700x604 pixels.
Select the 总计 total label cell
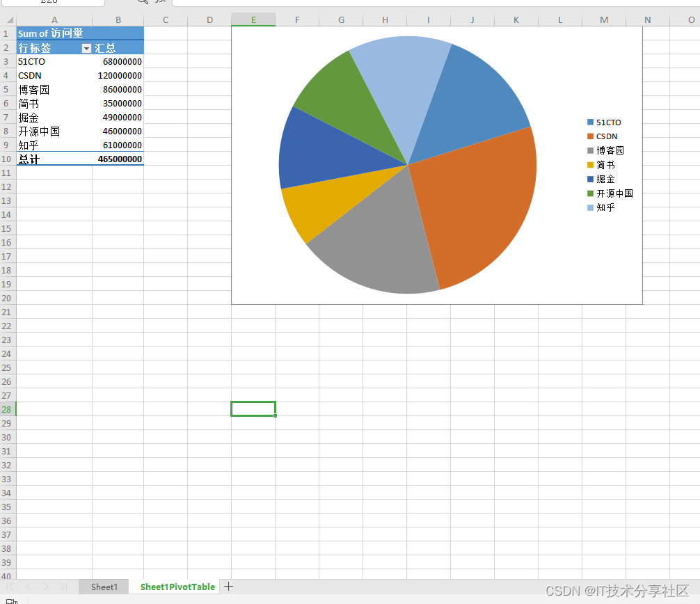coord(54,159)
